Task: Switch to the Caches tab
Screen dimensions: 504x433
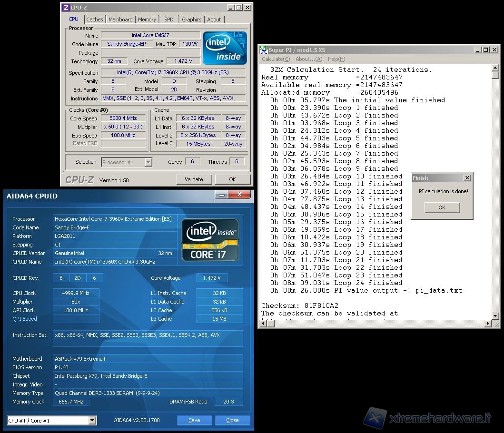Action: [94, 20]
